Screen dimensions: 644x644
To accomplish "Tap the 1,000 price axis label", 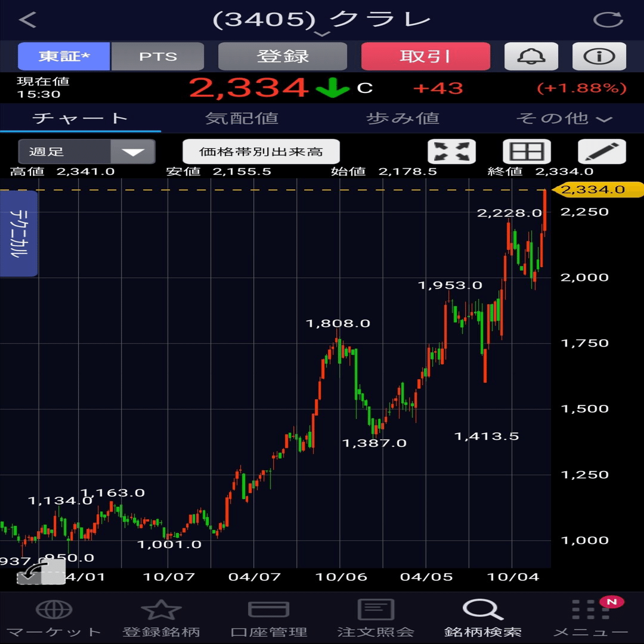I will 584,540.
